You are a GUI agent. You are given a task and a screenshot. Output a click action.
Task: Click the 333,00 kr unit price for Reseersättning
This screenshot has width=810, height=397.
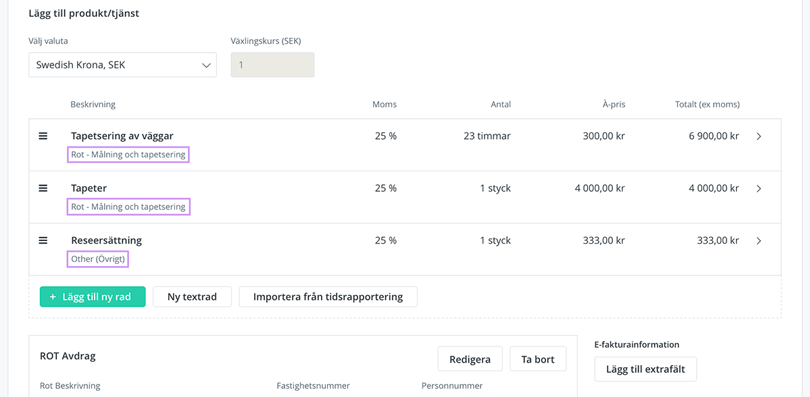coord(603,241)
